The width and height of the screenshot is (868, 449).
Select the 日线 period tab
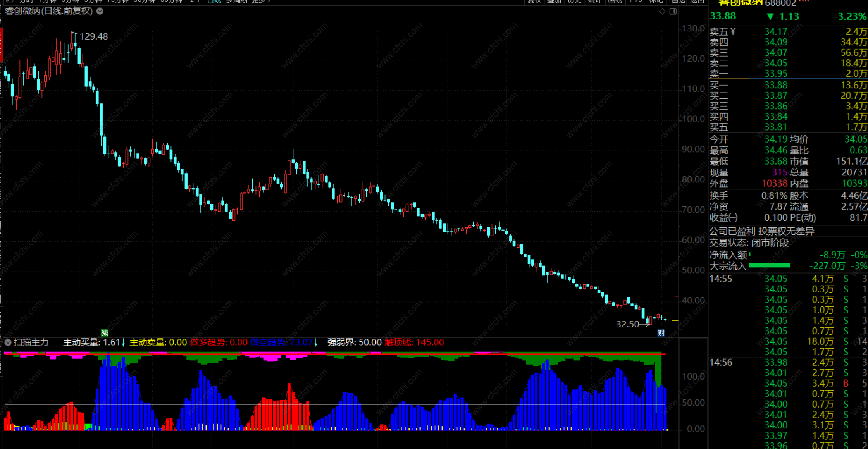coord(214,1)
